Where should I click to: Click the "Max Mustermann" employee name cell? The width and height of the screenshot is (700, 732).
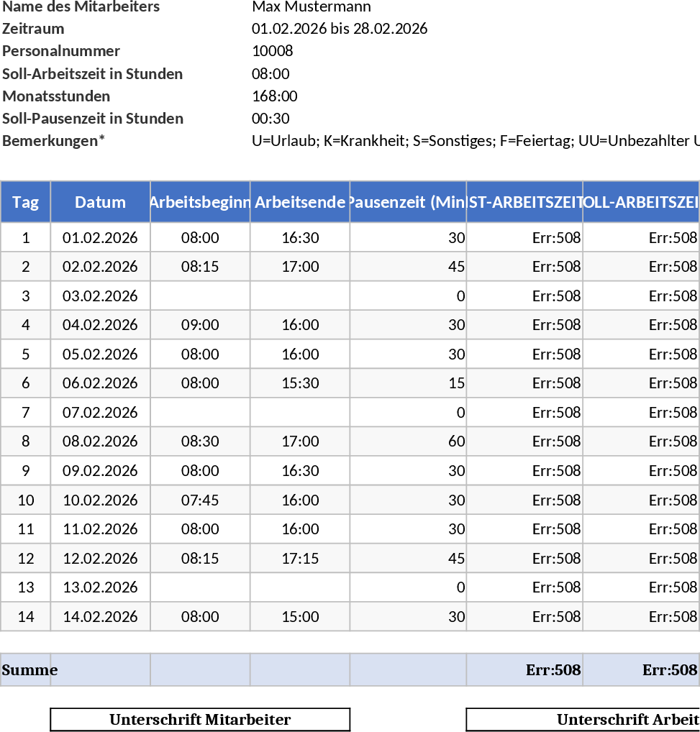pyautogui.click(x=311, y=7)
